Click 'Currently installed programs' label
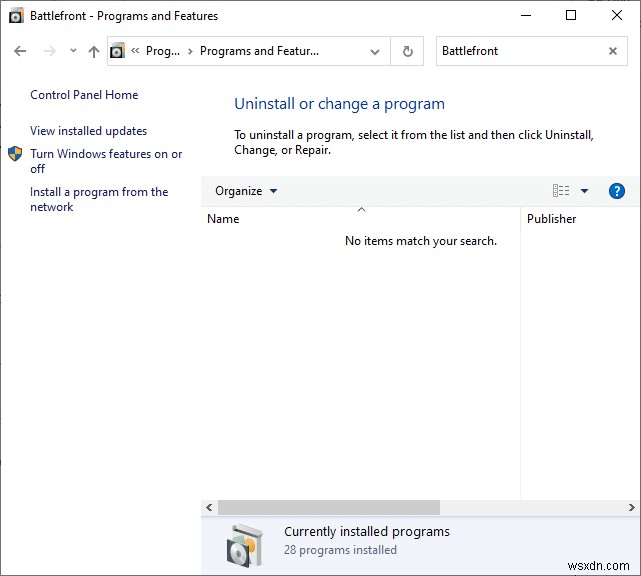The height and width of the screenshot is (576, 641). pos(367,531)
